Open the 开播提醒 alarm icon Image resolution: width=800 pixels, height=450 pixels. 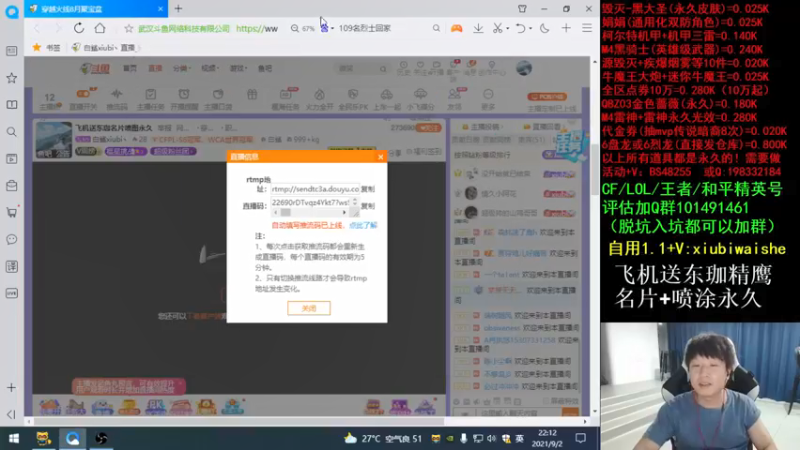(184, 99)
